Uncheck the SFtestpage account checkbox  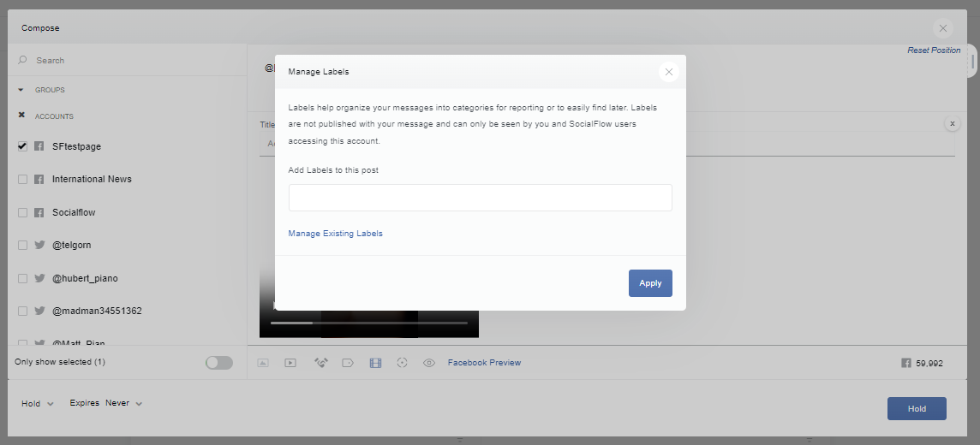point(22,146)
